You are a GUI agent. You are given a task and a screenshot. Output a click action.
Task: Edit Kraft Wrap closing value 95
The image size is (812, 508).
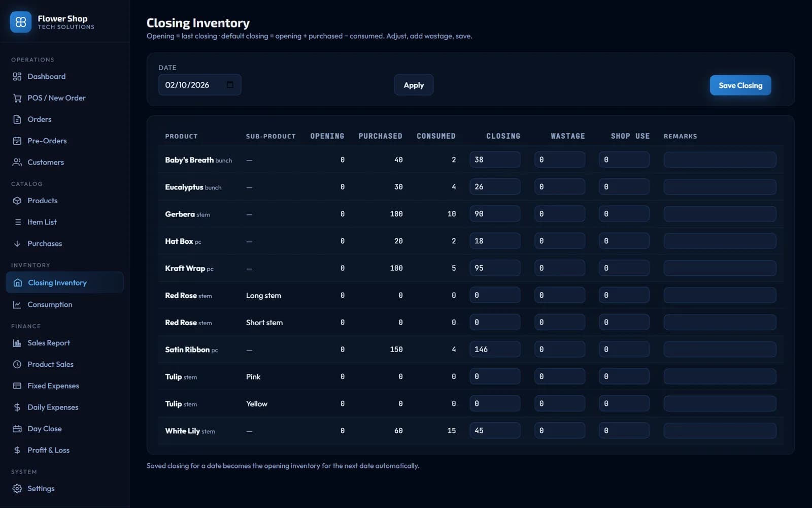(x=495, y=268)
